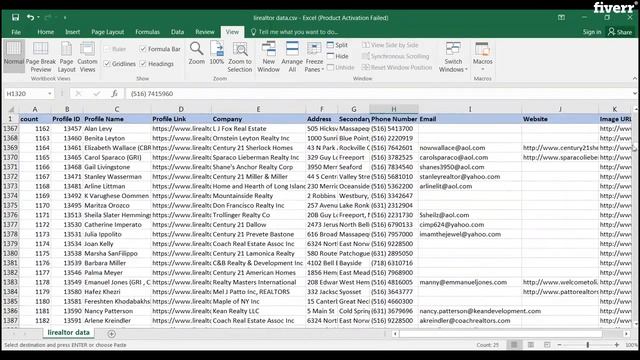Click the Profile ID cell 13495

point(67,206)
